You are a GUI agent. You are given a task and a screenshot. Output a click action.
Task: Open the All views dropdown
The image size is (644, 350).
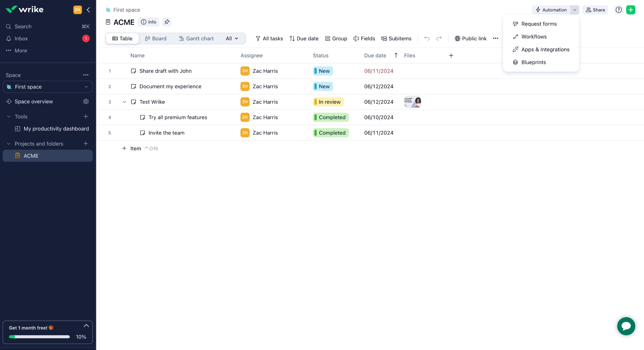pos(232,39)
